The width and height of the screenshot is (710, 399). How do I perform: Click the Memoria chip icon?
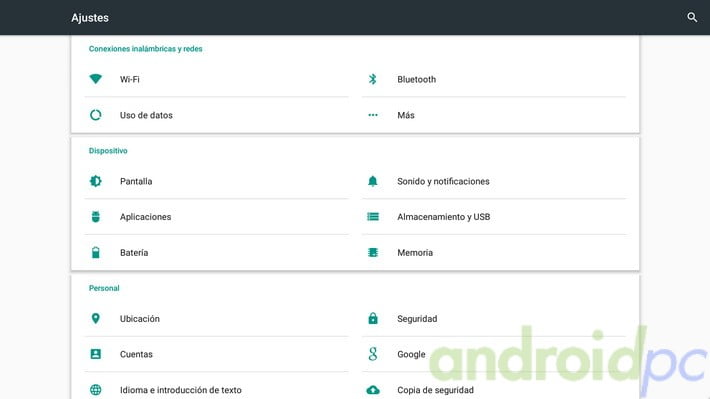(373, 253)
